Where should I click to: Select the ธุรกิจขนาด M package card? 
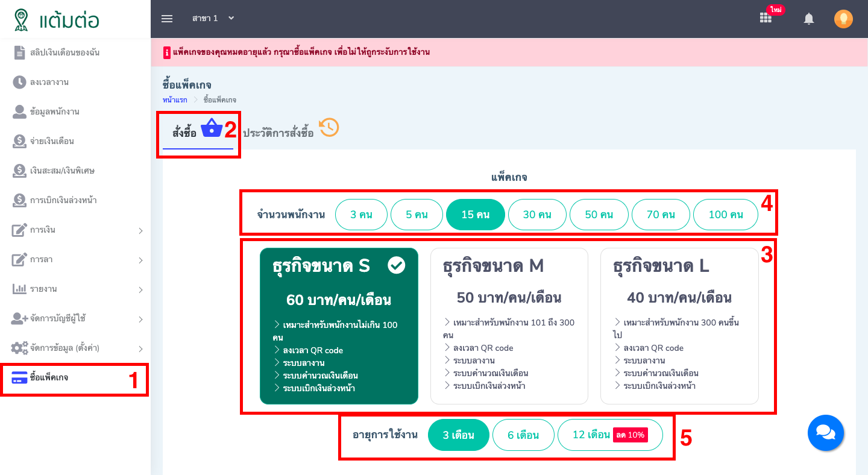click(509, 326)
